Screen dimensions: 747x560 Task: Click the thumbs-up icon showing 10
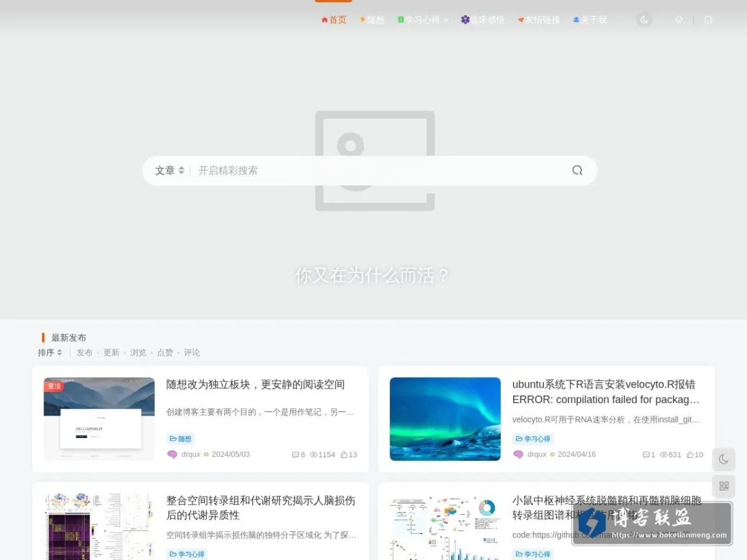(x=690, y=455)
